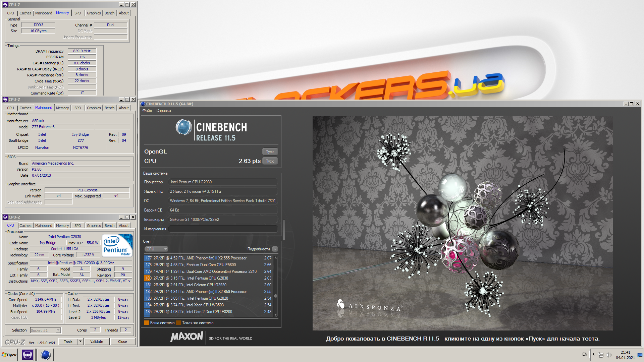
Task: Click the orange Ваша система legend swatch
Action: click(x=147, y=323)
